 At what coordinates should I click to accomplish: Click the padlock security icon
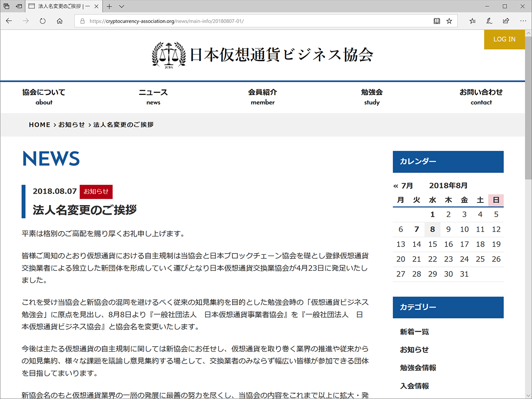[x=81, y=21]
